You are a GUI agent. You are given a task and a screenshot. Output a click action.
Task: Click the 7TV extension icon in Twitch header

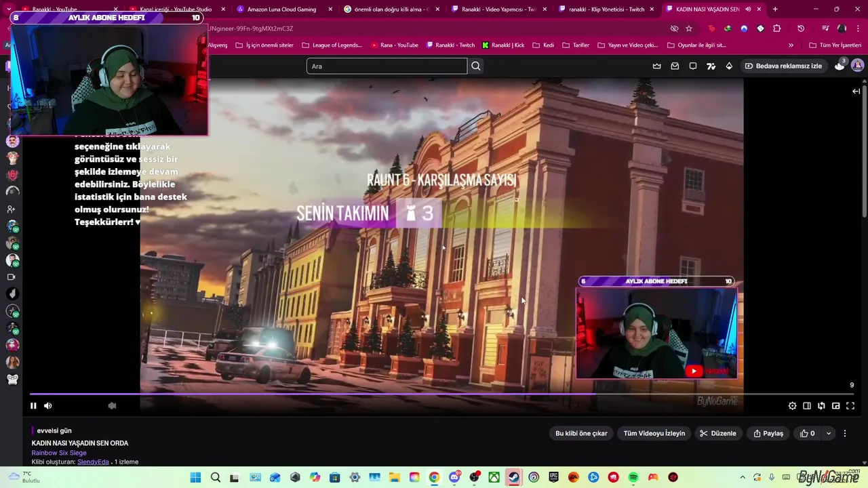pyautogui.click(x=711, y=66)
